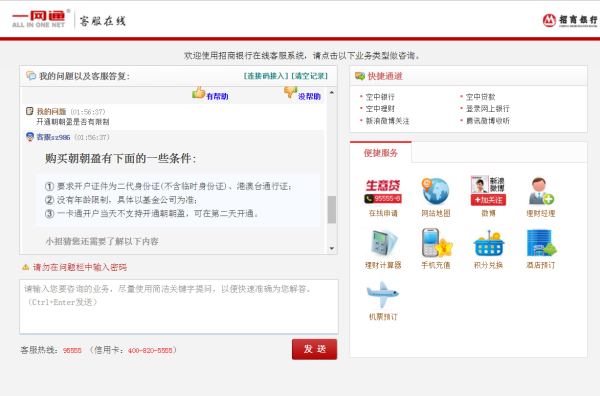Open 生意贷 在线申请 icon

(383, 191)
